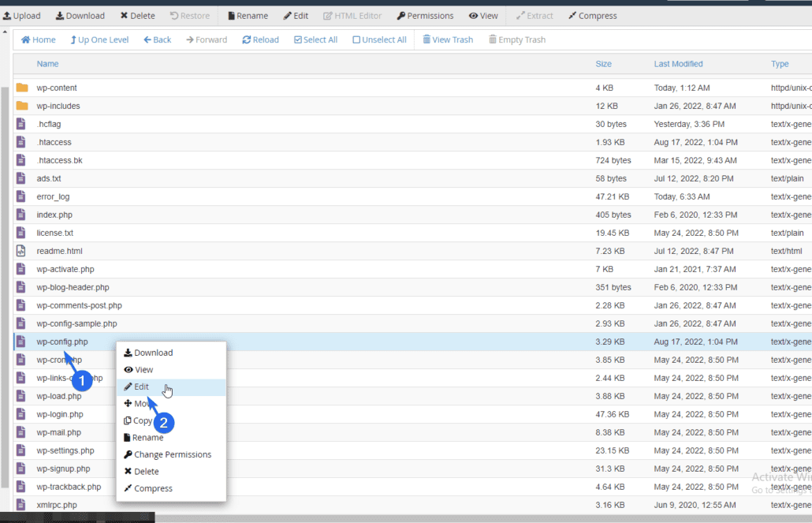Screen dimensions: 812x523
Task: Select the wp-includes folder name
Action: click(x=58, y=106)
